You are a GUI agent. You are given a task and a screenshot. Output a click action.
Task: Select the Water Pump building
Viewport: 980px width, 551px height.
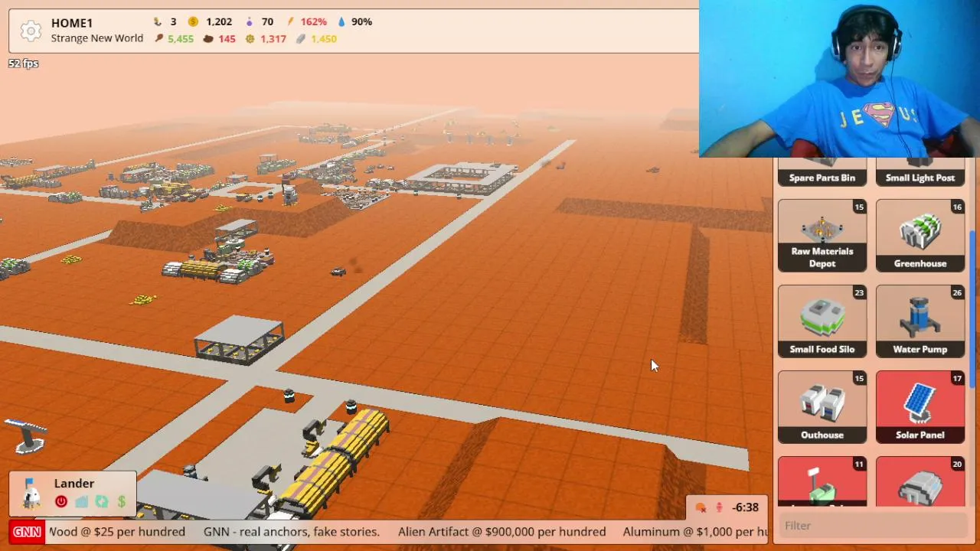click(x=920, y=321)
